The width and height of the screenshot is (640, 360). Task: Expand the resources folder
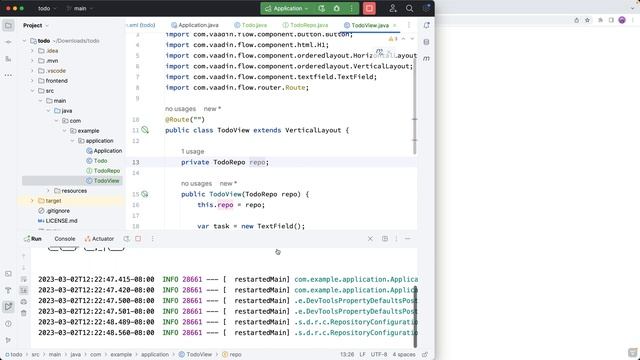pyautogui.click(x=48, y=191)
